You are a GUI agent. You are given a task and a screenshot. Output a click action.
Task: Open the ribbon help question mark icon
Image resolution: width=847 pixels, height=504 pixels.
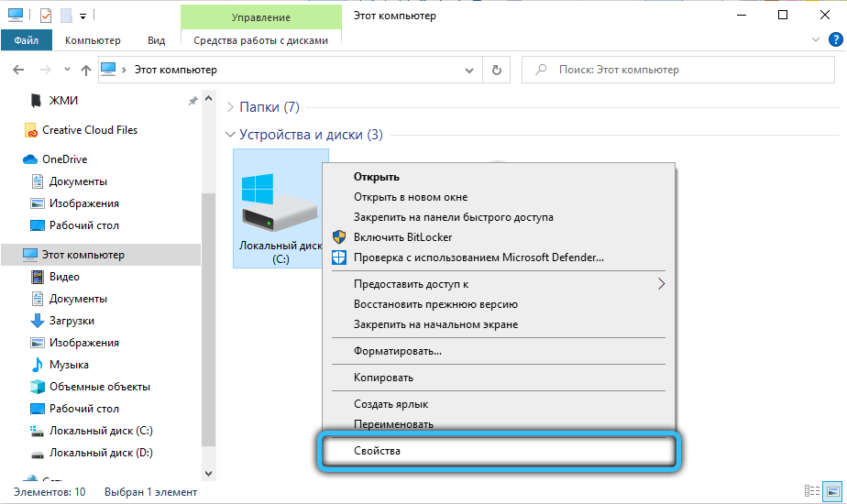[x=833, y=40]
